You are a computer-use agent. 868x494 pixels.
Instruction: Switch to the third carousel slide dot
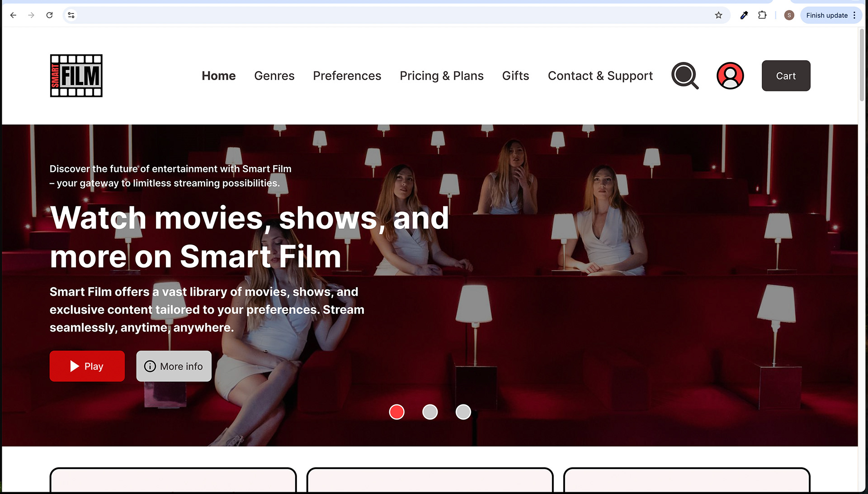(463, 412)
